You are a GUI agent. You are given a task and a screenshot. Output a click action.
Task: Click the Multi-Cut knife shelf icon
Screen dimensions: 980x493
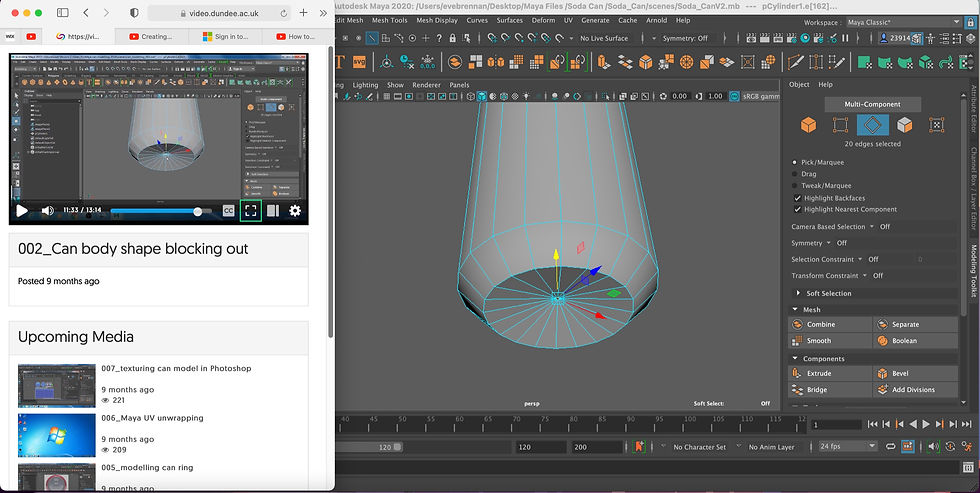point(795,62)
